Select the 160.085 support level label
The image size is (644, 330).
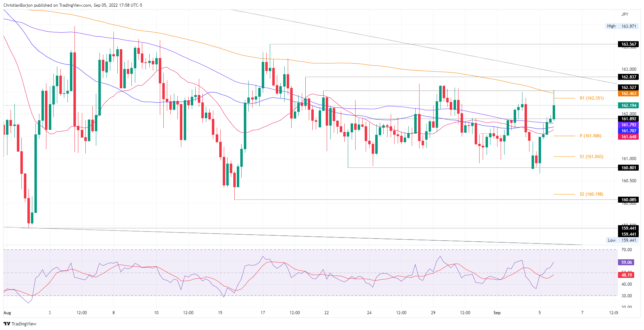click(x=629, y=200)
